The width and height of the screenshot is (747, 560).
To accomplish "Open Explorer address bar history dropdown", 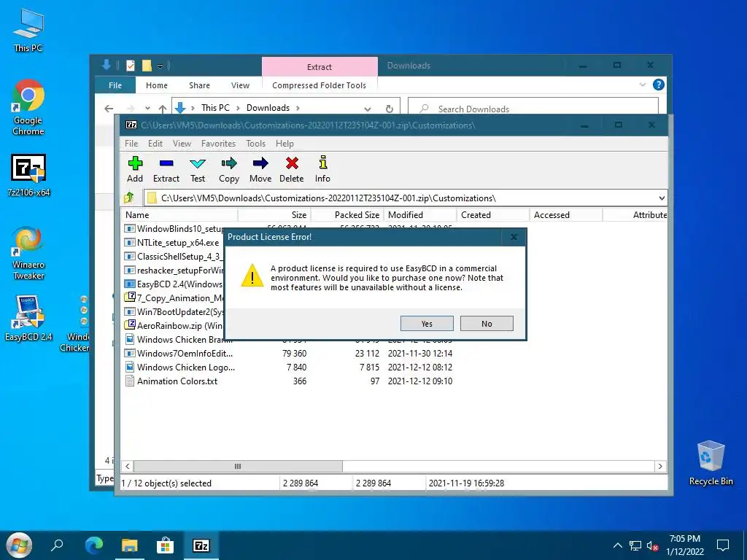I will 368,109.
